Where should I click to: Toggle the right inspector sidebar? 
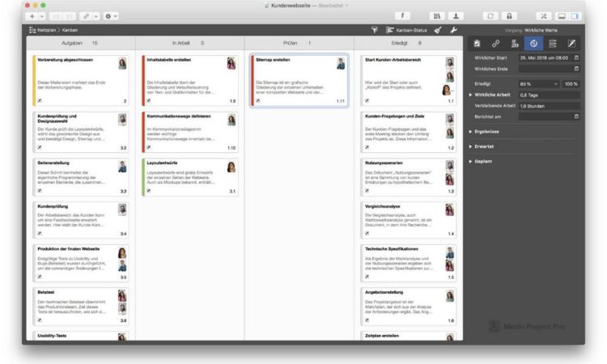pyautogui.click(x=575, y=15)
